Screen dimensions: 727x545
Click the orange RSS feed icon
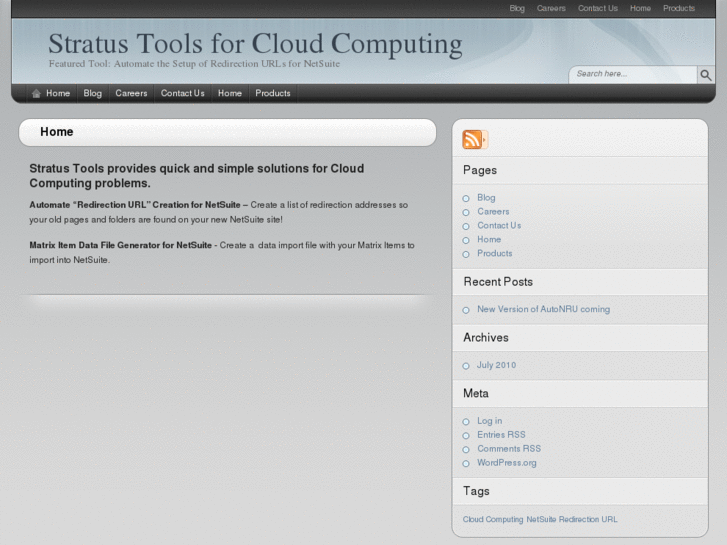coord(475,140)
